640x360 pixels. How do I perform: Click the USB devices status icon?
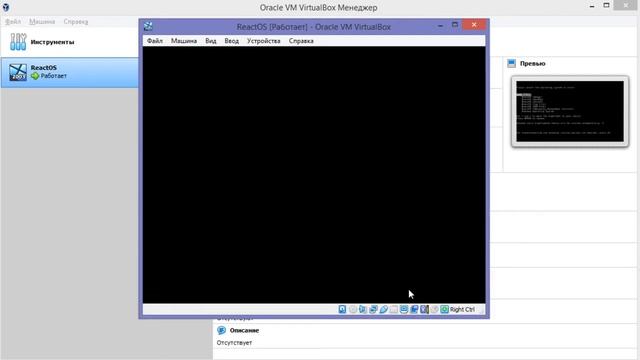(x=383, y=309)
